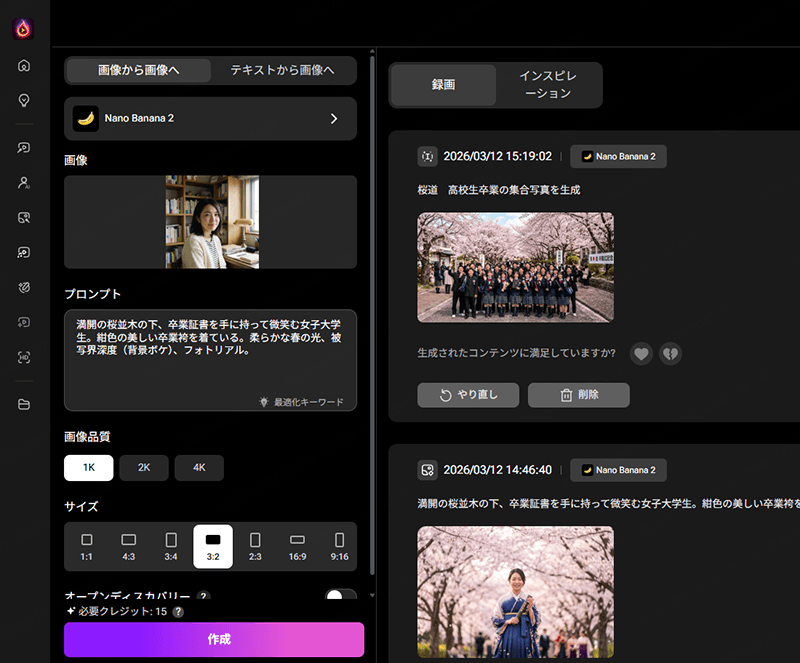Click the やり直し redo button
Screen dimensions: 800x663
pyautogui.click(x=468, y=395)
